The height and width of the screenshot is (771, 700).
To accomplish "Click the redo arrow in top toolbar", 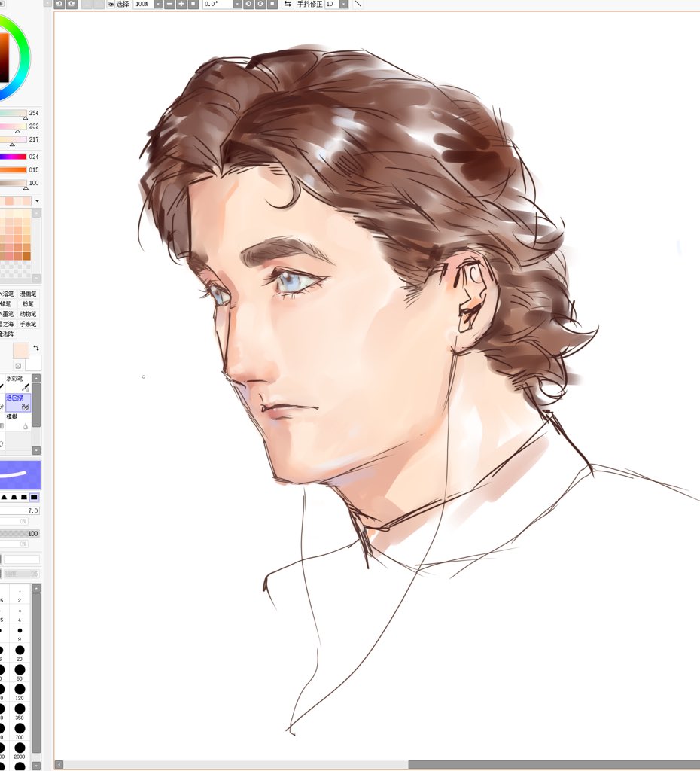I will 72,4.
